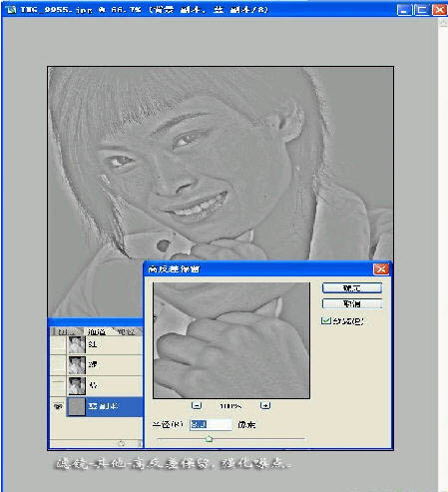The width and height of the screenshot is (448, 492).
Task: Select the Blue channel row
Action: [97, 385]
